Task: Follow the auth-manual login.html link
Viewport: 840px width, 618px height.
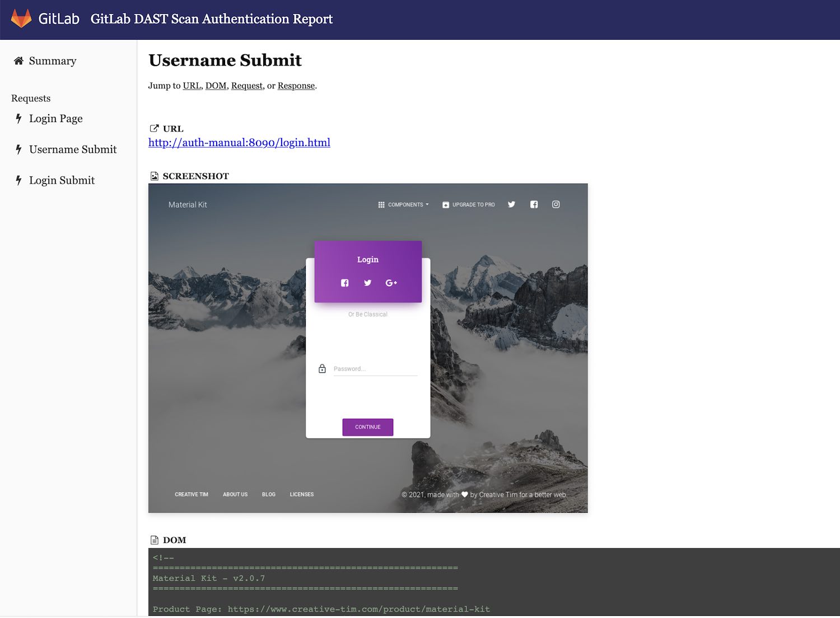Action: coord(239,143)
